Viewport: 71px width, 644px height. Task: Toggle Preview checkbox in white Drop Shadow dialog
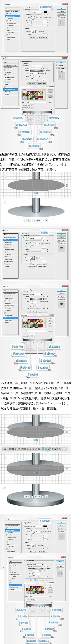[61, 243]
